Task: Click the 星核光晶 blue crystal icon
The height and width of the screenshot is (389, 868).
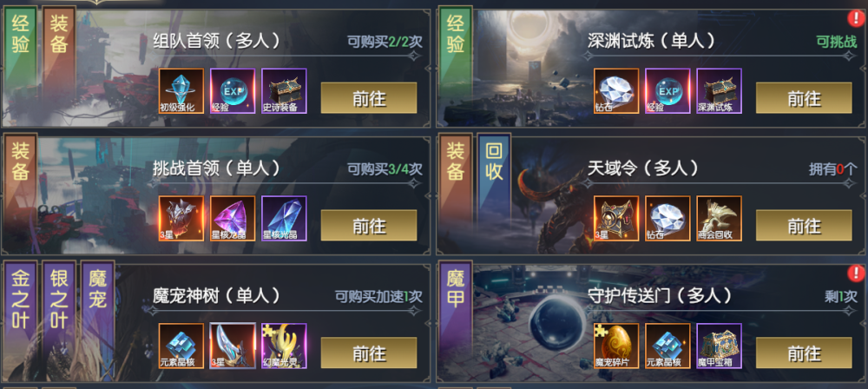Action: pos(284,218)
